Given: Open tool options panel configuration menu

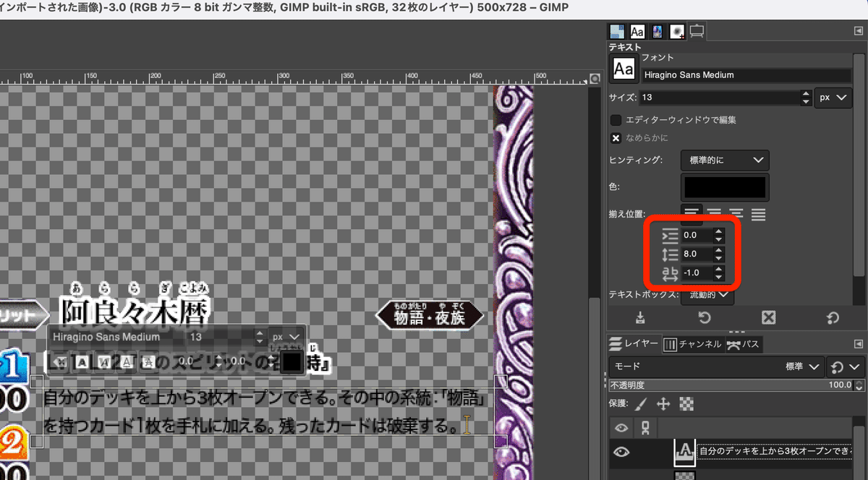Looking at the screenshot, I should point(859,30).
